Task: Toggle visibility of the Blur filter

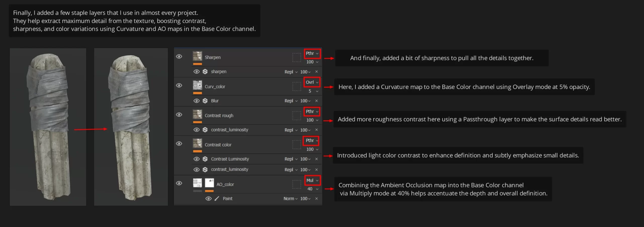Action: (196, 101)
